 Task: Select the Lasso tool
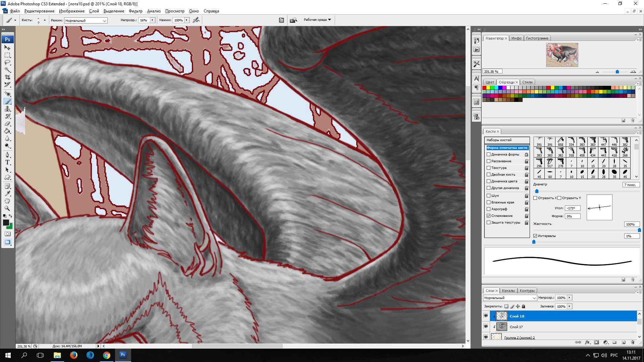click(7, 62)
